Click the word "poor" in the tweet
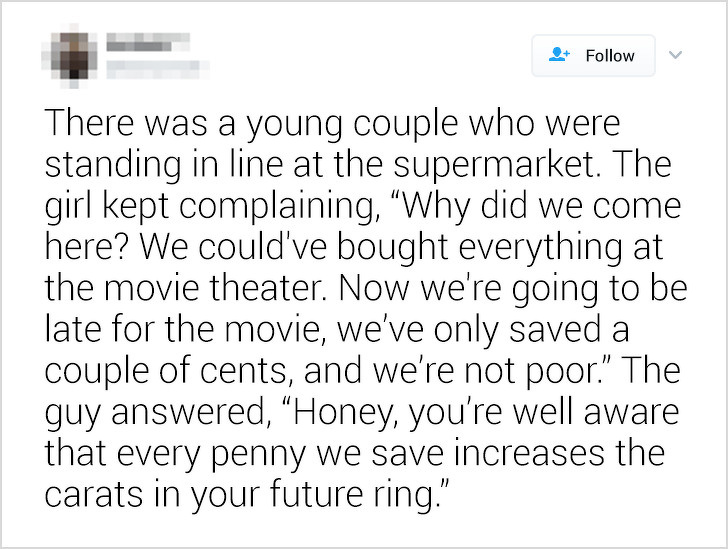 (561, 373)
